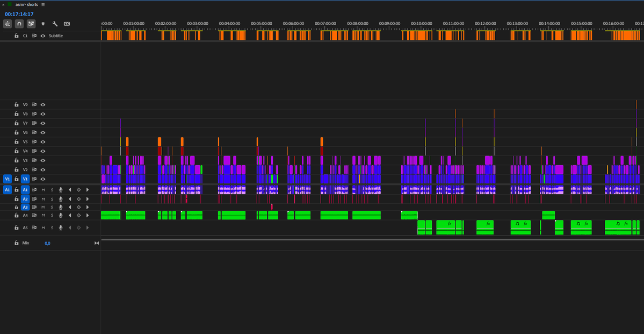Viewport: 644px width, 334px height.
Task: Click the CC caption track options icon
Action: tap(67, 24)
